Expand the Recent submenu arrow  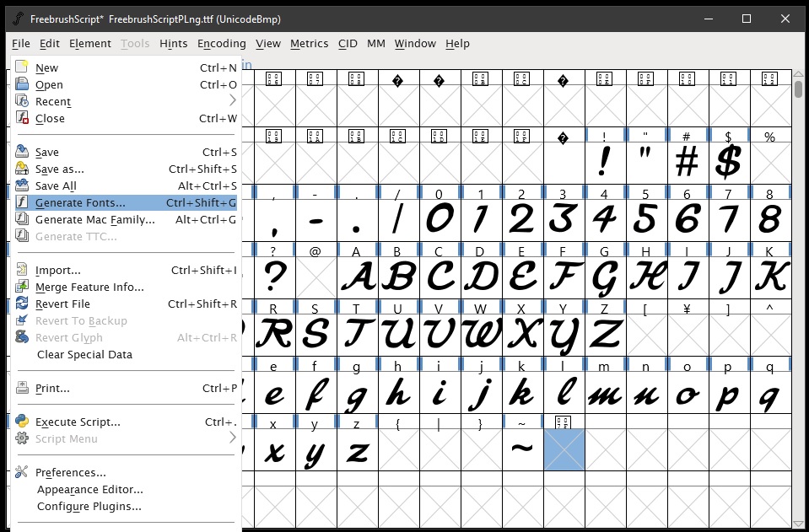[233, 101]
